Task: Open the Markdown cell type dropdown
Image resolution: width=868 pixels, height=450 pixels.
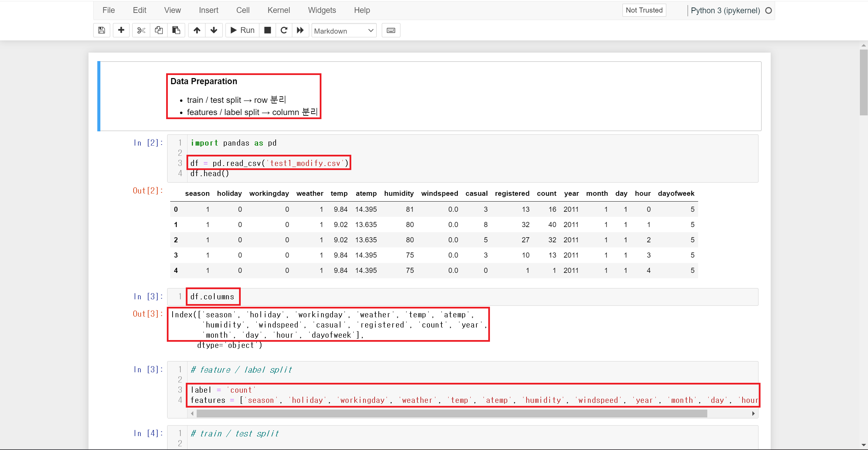Action: (x=343, y=31)
